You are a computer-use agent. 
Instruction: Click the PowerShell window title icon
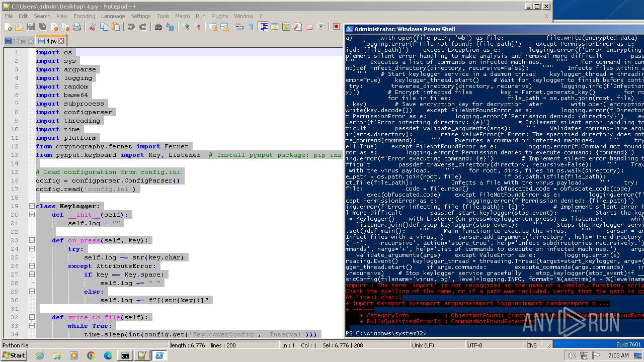tap(350, 29)
